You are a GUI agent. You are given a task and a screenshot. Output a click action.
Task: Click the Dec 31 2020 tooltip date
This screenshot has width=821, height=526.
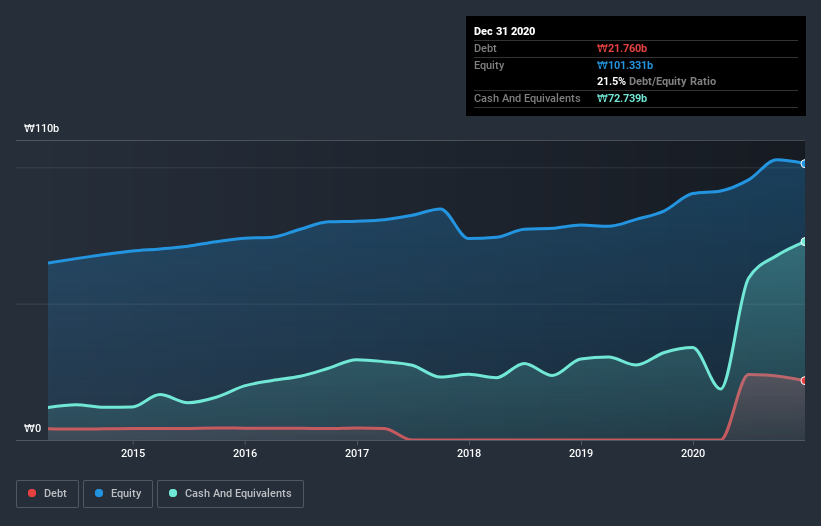(x=504, y=31)
